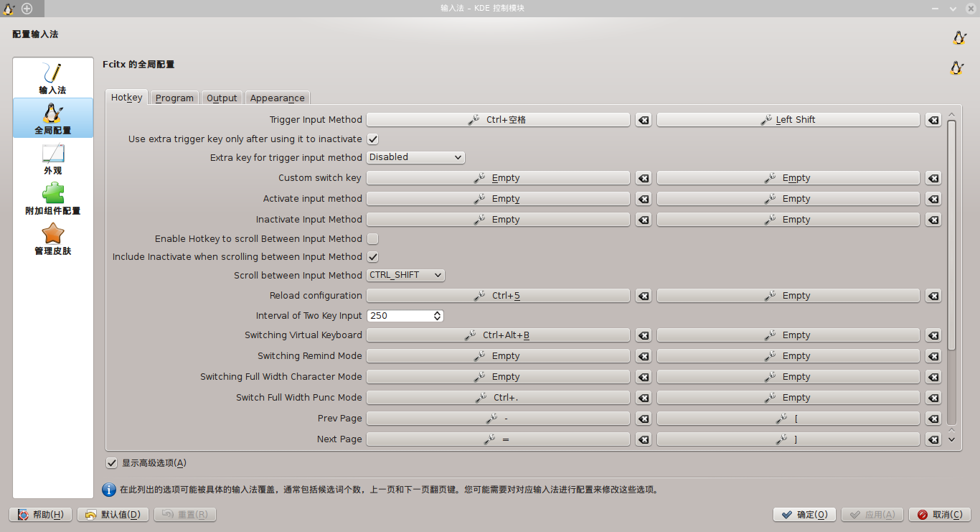Image resolution: width=980 pixels, height=532 pixels.
Task: Clear the Prev Page '[' shortcut
Action: 933,419
